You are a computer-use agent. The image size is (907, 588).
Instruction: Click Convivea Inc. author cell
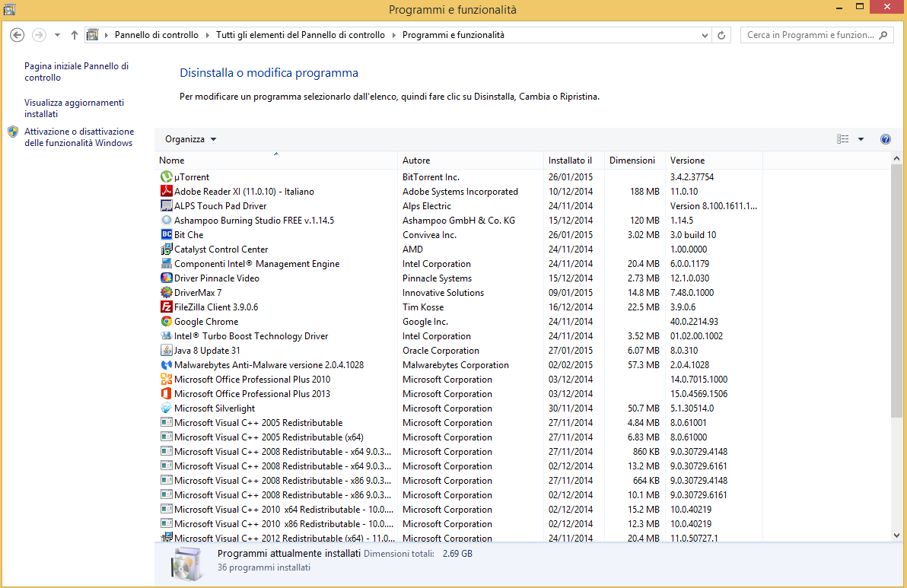click(429, 235)
